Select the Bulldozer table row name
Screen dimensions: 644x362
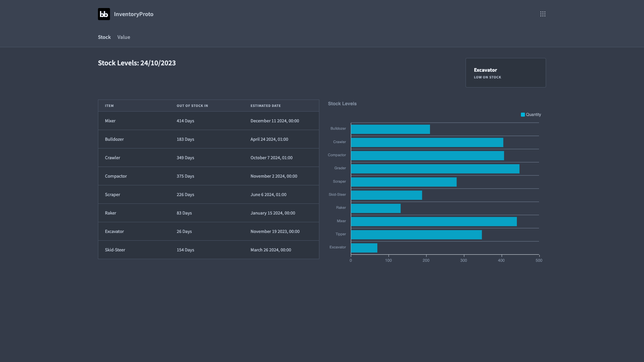(114, 139)
